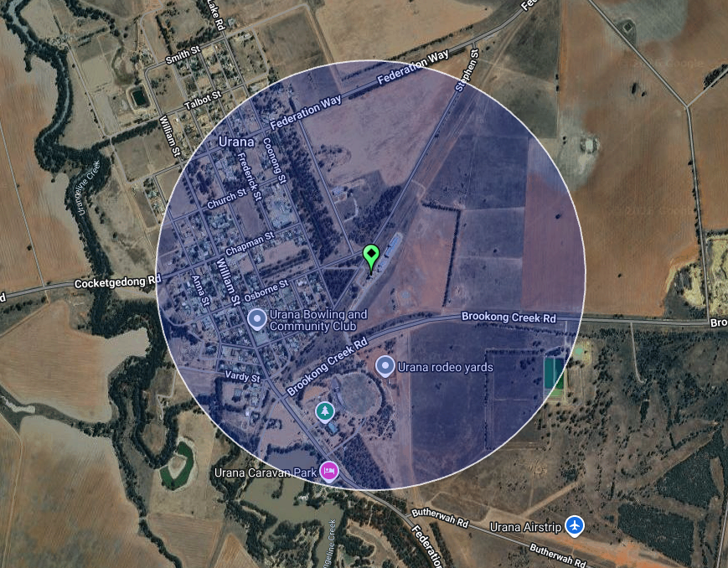Click the green park tree icon
The height and width of the screenshot is (568, 728).
pyautogui.click(x=325, y=411)
